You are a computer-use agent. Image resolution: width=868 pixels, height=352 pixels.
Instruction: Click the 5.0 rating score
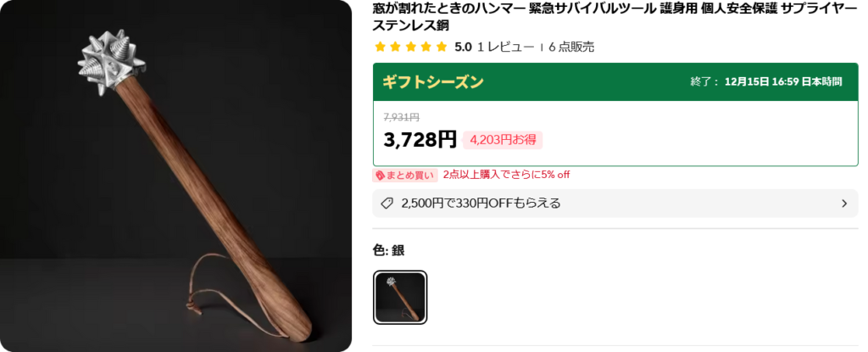(x=463, y=47)
